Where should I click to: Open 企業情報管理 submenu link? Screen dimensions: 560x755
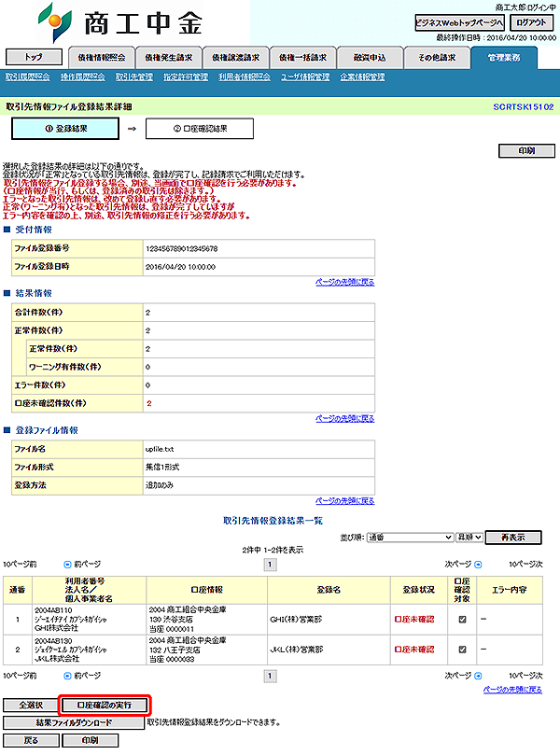click(362, 77)
